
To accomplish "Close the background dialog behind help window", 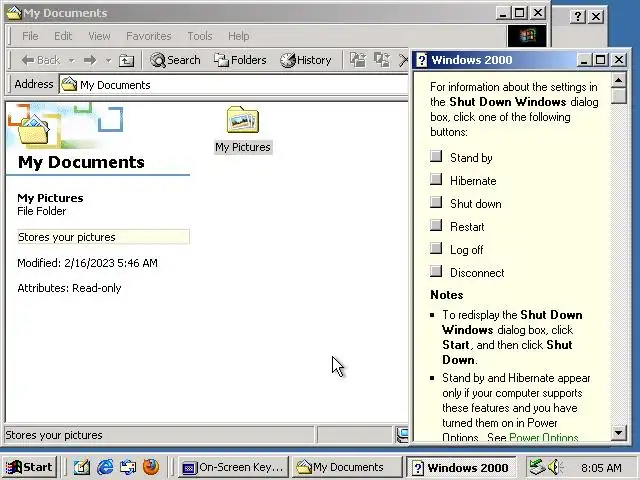I will click(596, 16).
